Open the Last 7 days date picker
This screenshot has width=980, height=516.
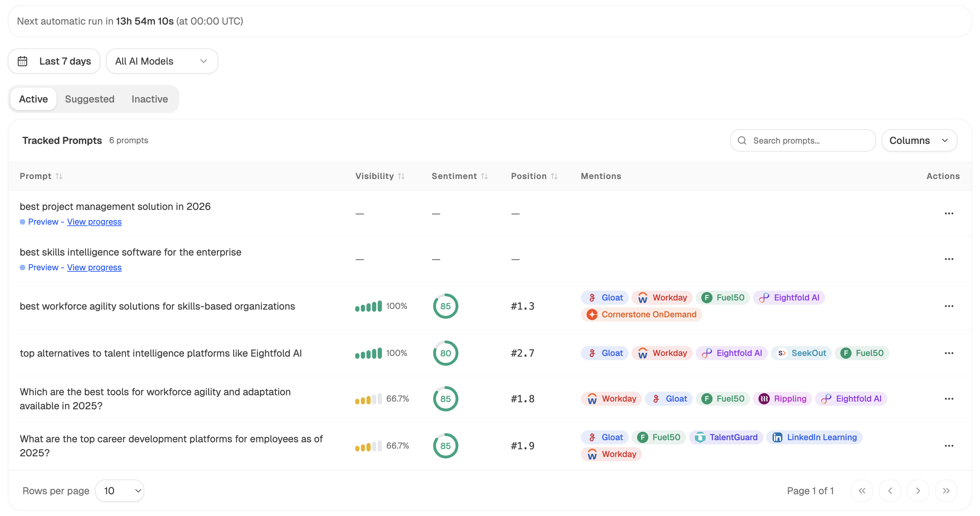pos(54,61)
